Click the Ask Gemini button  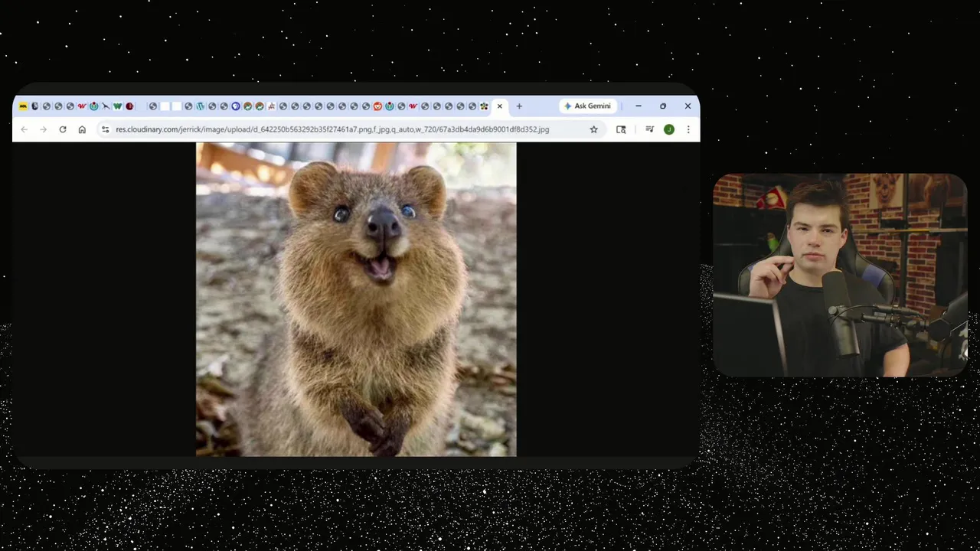[587, 106]
